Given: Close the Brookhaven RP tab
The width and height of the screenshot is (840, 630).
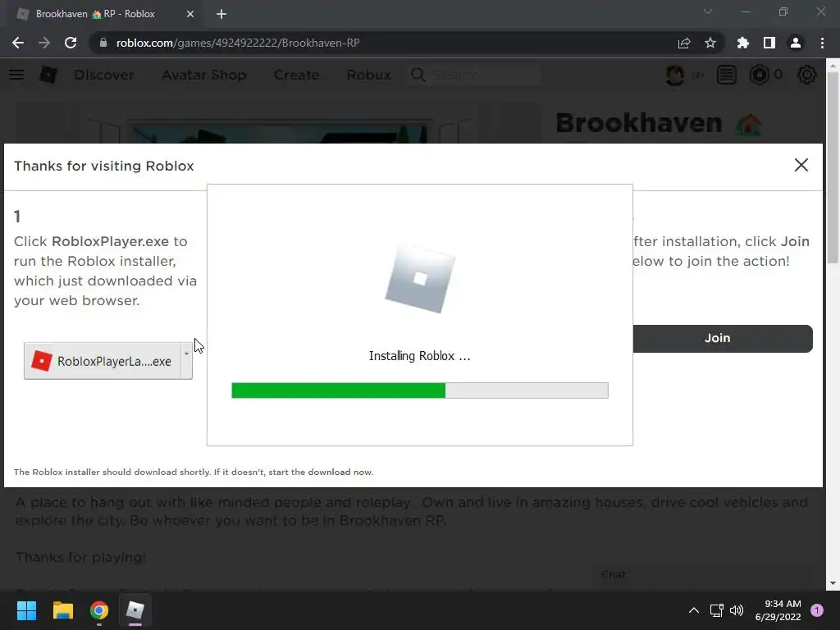Looking at the screenshot, I should 190,14.
